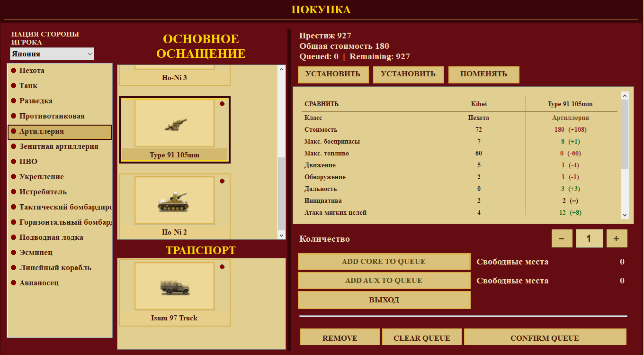This screenshot has height=355, width=644.
Task: Open the Противотанковая unit class
Action: tap(60, 116)
